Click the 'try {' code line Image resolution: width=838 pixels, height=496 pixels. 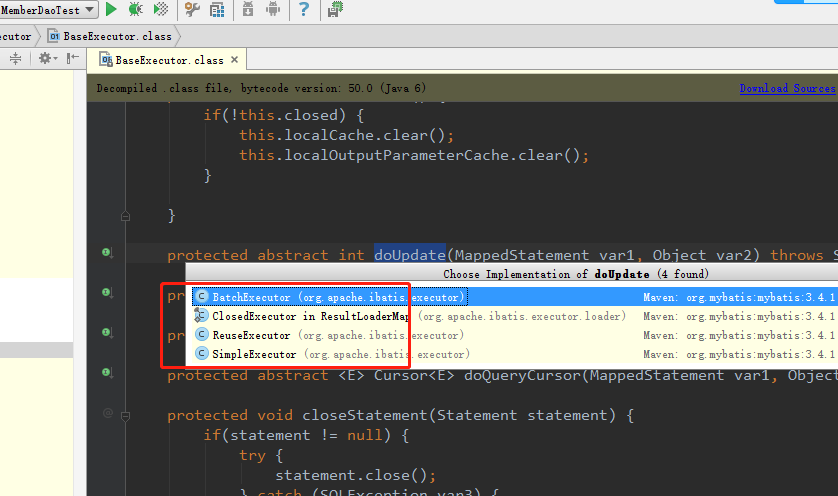[261, 455]
